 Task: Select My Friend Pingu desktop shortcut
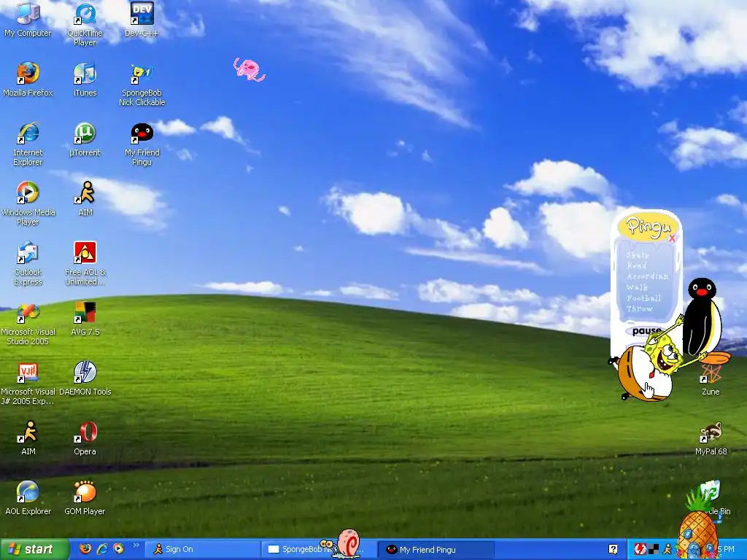[142, 144]
